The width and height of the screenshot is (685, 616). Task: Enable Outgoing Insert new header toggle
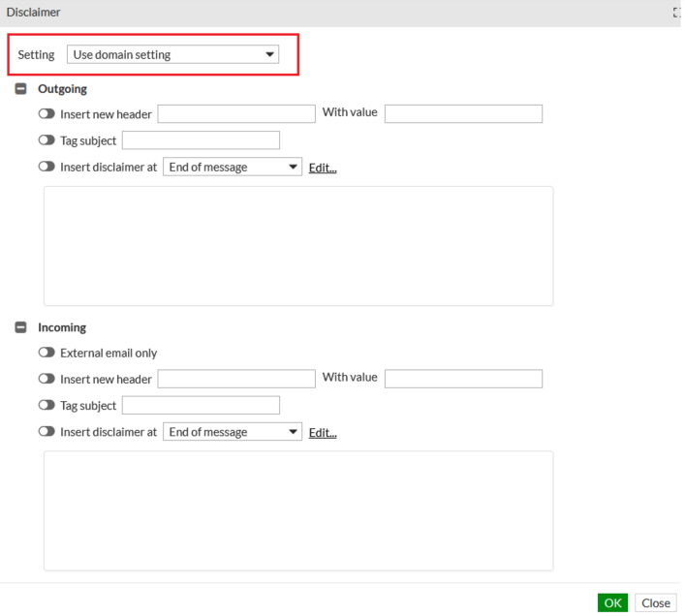[x=46, y=114]
